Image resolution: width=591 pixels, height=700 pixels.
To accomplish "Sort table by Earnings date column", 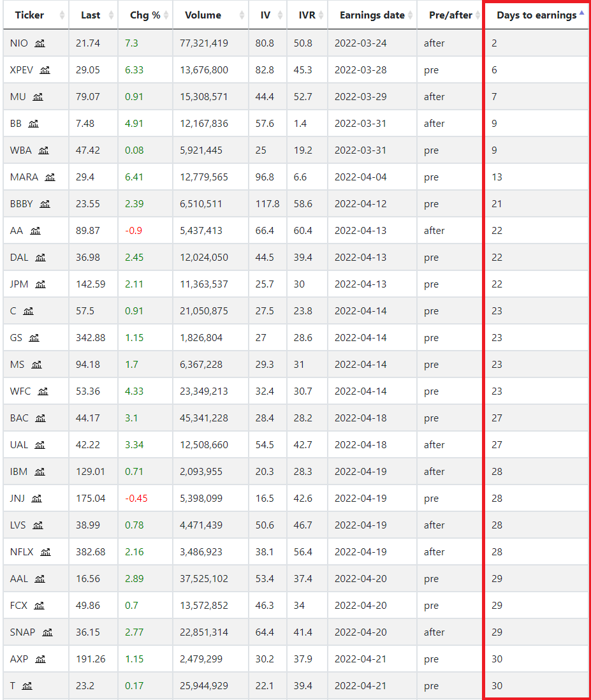I will click(372, 15).
